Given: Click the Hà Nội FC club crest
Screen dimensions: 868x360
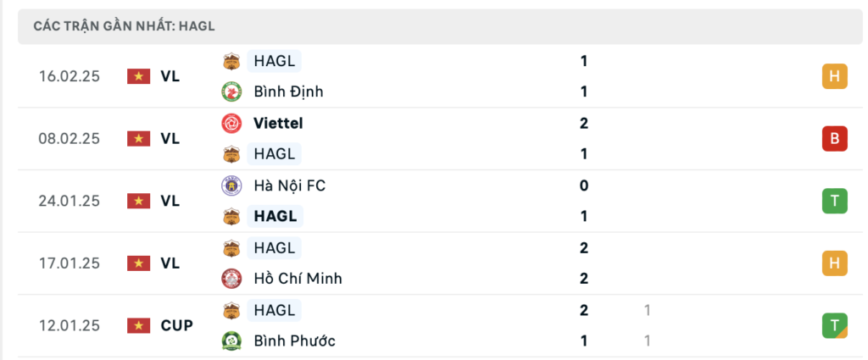Looking at the screenshot, I should pos(231,186).
